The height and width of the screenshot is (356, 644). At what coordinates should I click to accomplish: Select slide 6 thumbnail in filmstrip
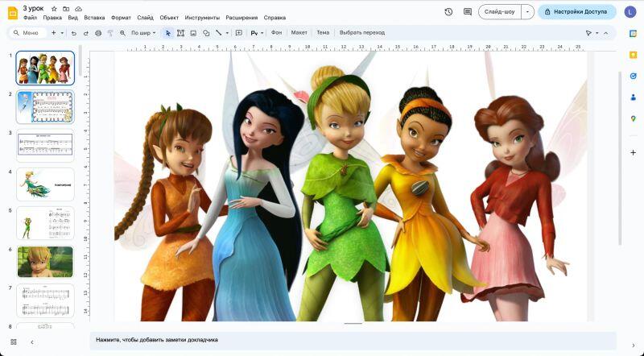(x=45, y=262)
